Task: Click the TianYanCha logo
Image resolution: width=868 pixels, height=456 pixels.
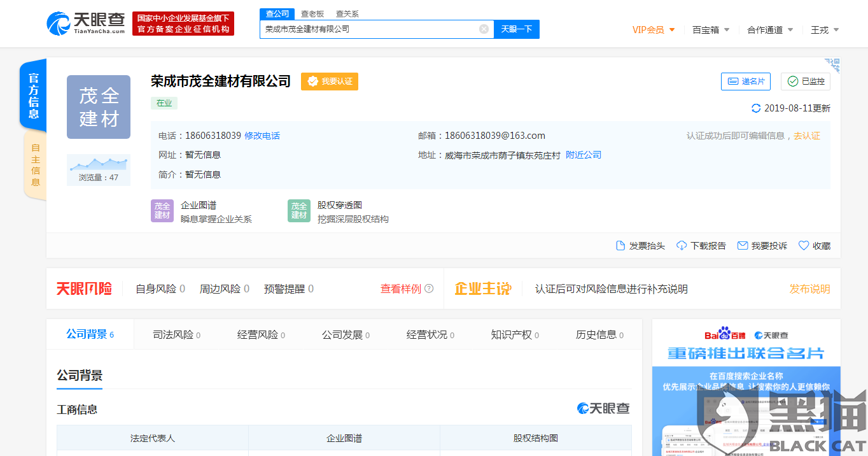Action: pyautogui.click(x=85, y=24)
